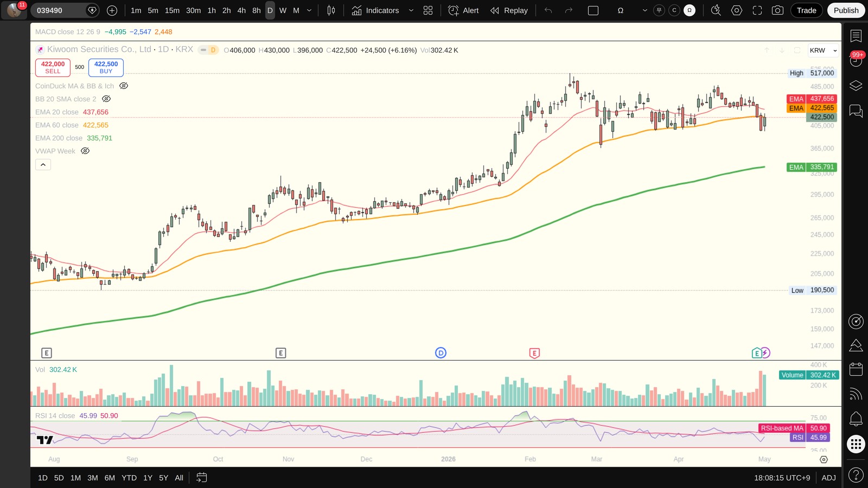The width and height of the screenshot is (868, 488).
Task: Open the help center question icon
Action: (856, 476)
